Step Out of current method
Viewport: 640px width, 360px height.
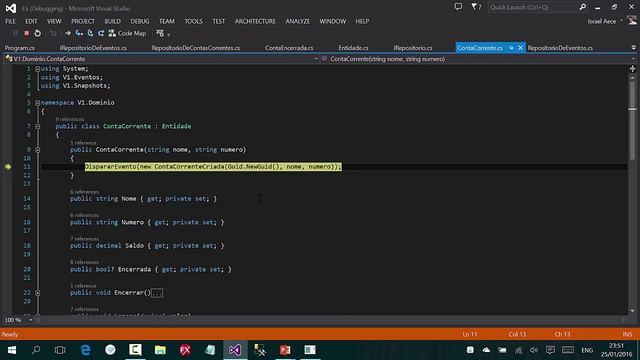click(x=101, y=33)
